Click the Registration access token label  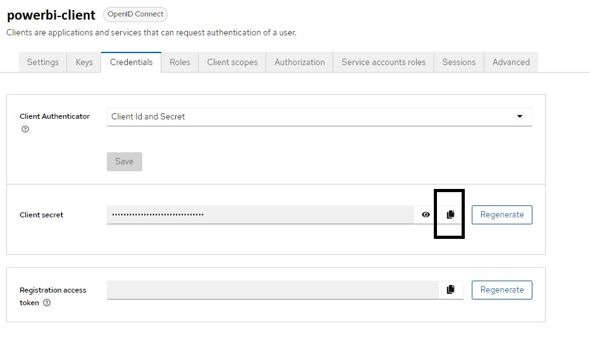pos(53,296)
